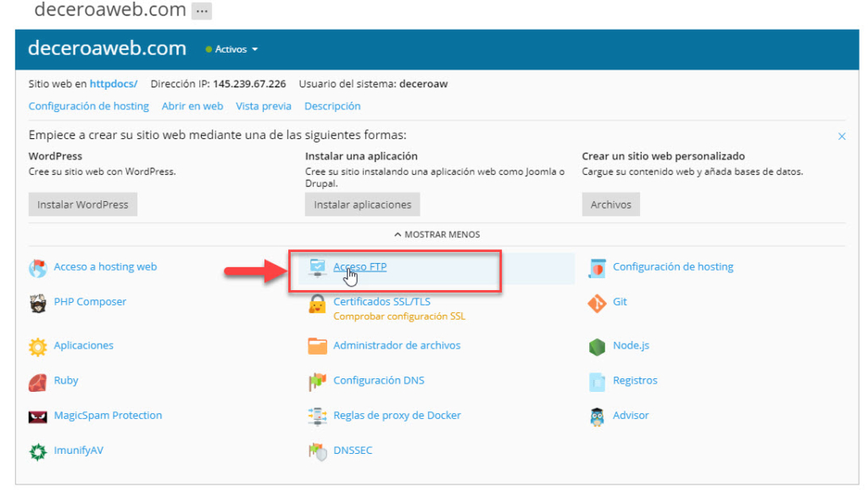The image size is (868, 492).
Task: Open the Activos status dropdown
Action: click(231, 49)
